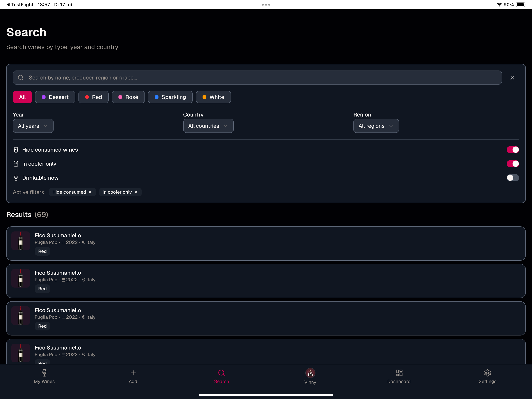Filter by Red wines
The width and height of the screenshot is (532, 399).
coord(93,97)
